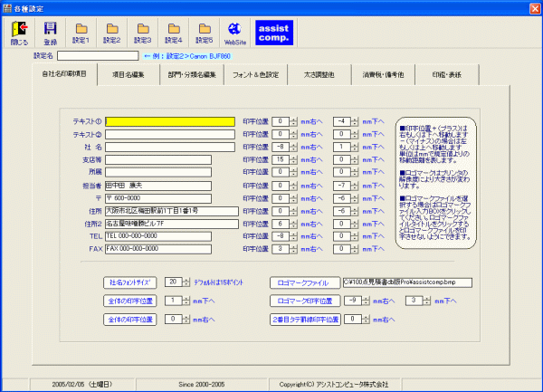This screenshot has height=392, width=543.
Task: Open the フォント&色設定 tab
Action: pyautogui.click(x=255, y=74)
